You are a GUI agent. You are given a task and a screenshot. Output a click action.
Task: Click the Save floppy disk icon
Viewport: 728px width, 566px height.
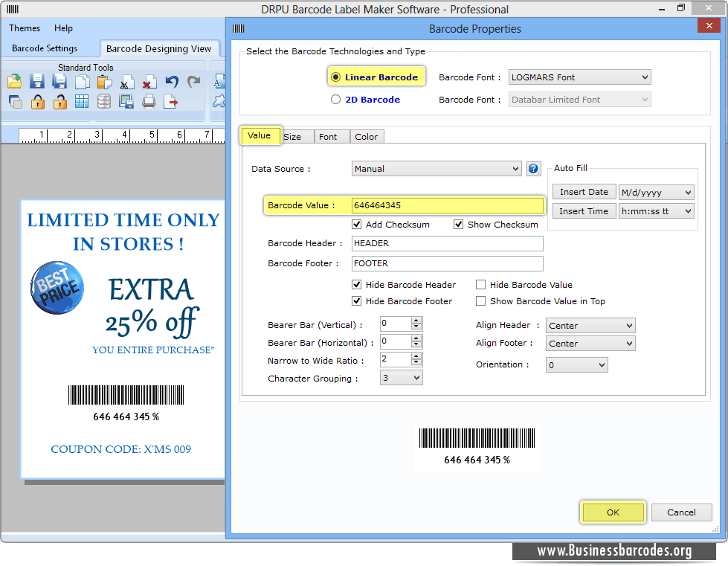36,81
